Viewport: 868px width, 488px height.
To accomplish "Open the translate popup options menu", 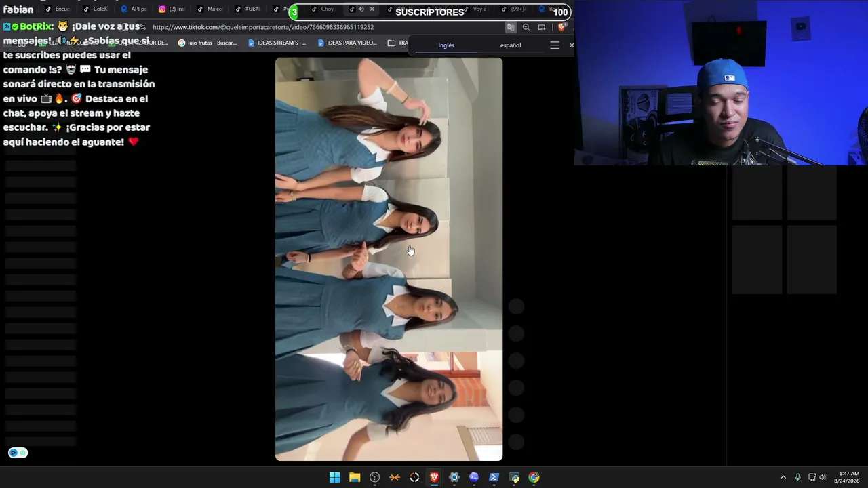I will pyautogui.click(x=555, y=45).
